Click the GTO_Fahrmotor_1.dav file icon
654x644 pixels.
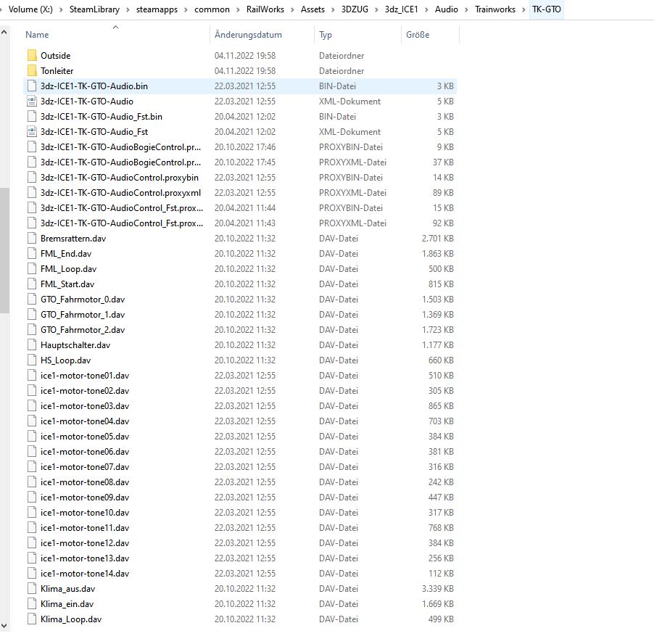point(32,315)
